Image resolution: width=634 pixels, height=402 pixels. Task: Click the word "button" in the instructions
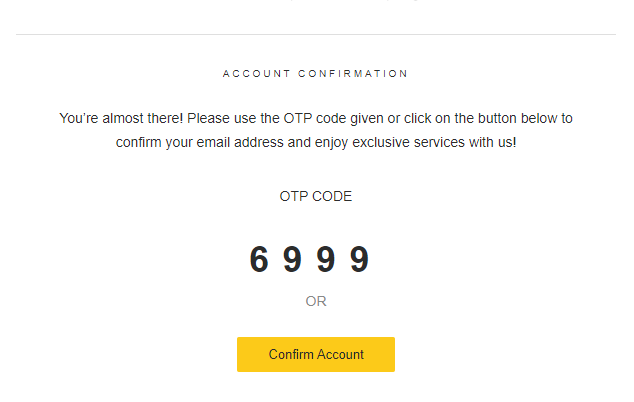[x=497, y=118]
